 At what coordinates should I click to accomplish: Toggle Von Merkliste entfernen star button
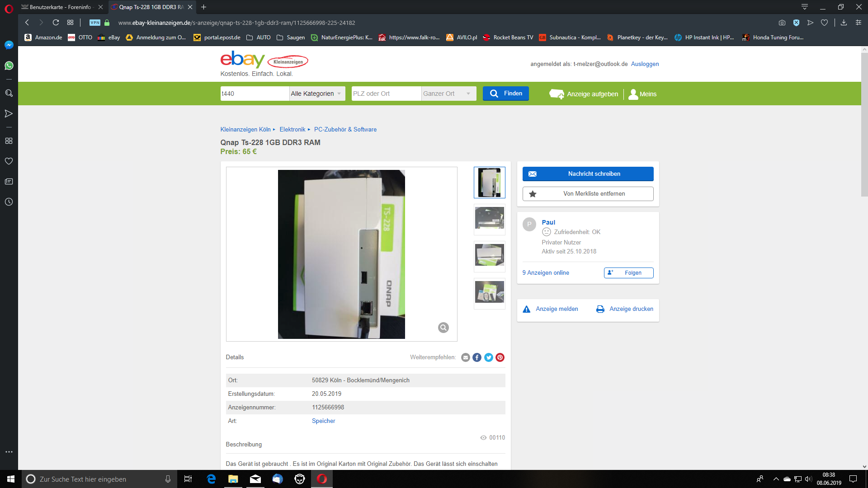point(588,194)
